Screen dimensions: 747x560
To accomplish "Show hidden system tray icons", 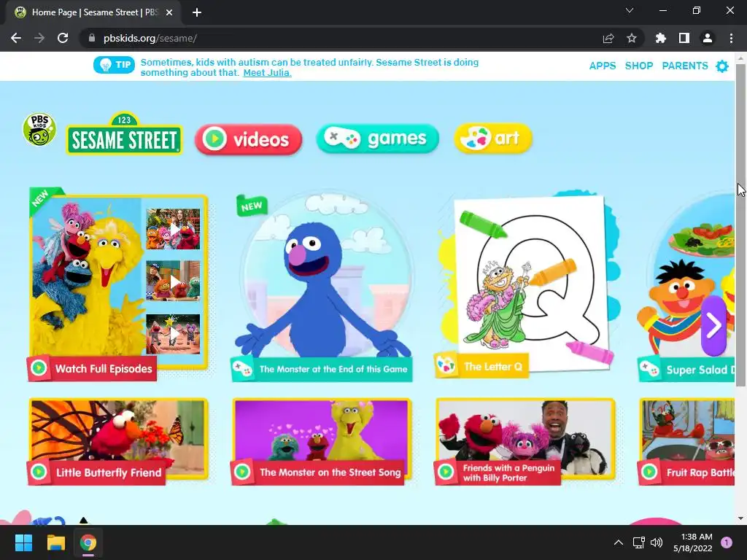I will [x=619, y=542].
